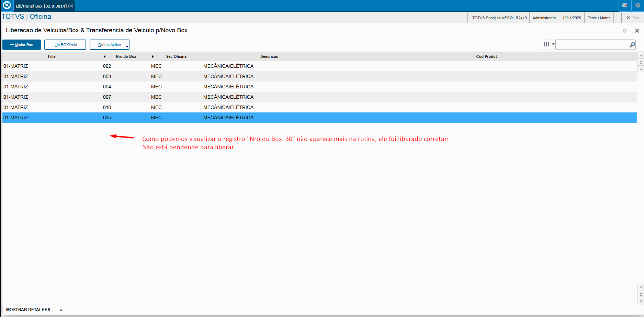Click the TOTVS | Oficina module title

point(26,17)
